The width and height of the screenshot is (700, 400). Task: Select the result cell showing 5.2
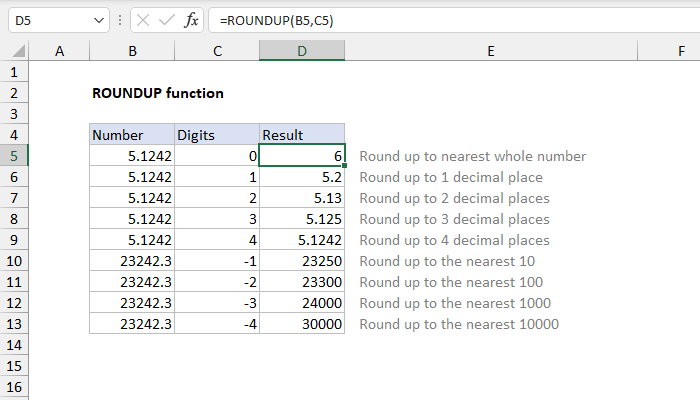coord(302,177)
